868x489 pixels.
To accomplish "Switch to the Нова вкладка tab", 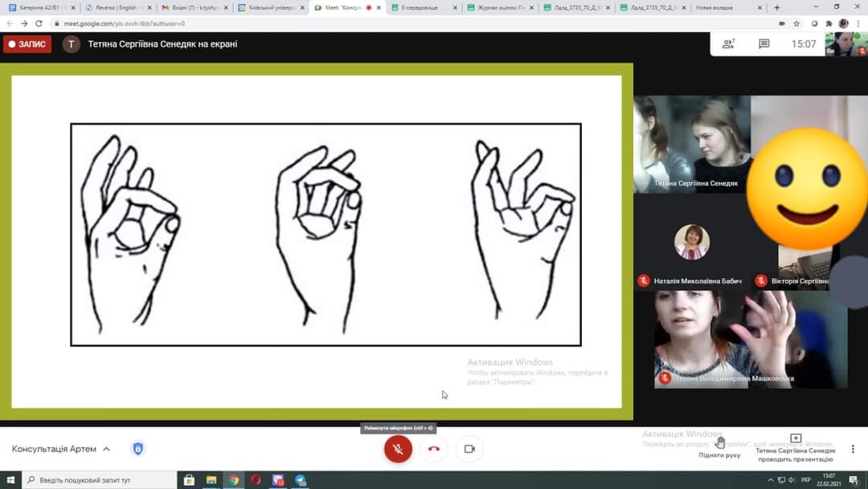I will click(x=728, y=8).
